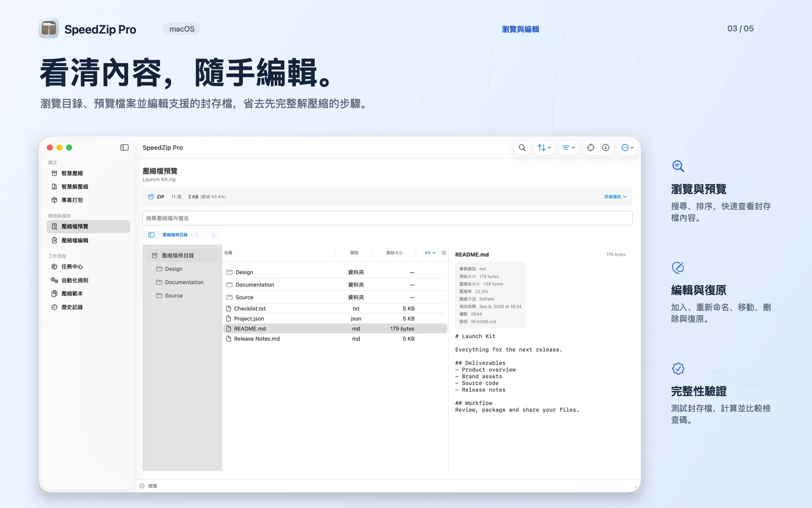Click the 瀏覽與編輯 header label

(x=520, y=29)
